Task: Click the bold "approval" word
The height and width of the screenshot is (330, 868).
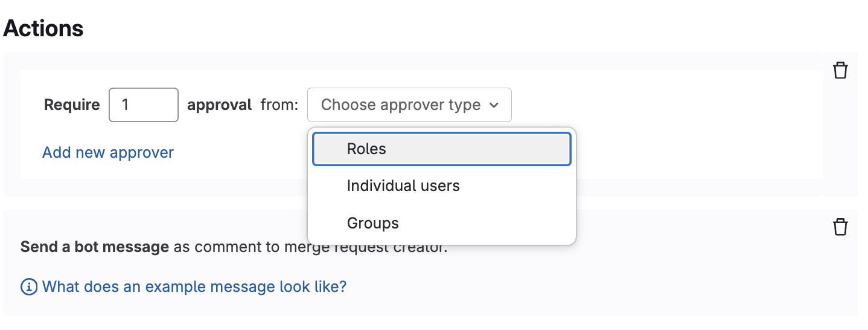Action: click(219, 105)
